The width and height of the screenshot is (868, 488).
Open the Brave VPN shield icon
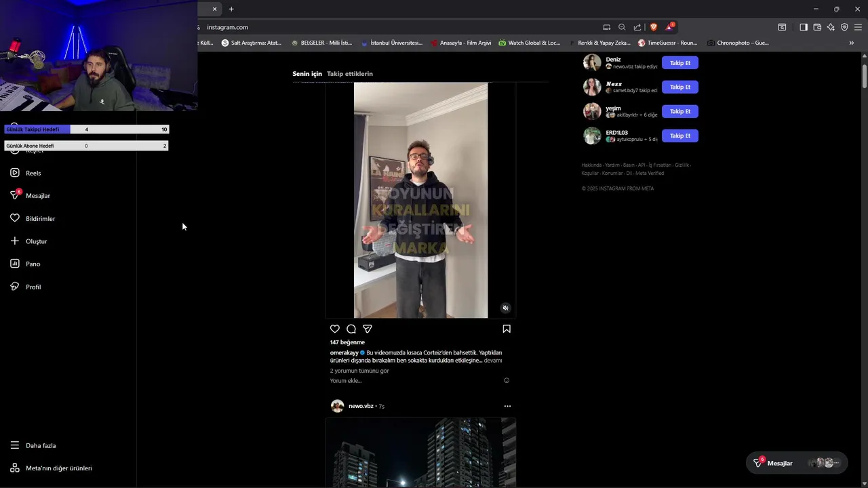844,27
